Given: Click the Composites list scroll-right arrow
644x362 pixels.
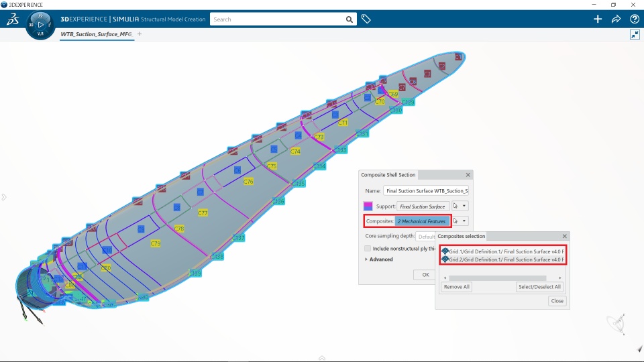Looking at the screenshot, I should click(x=560, y=278).
